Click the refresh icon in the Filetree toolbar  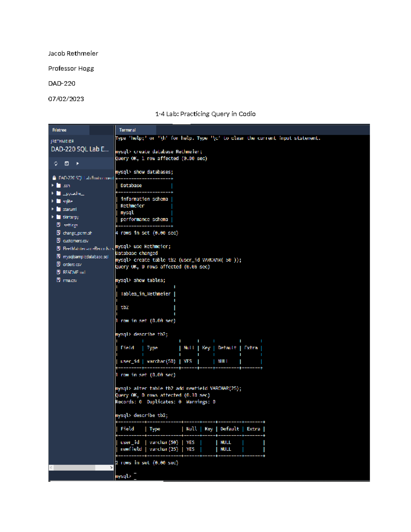tap(56, 164)
